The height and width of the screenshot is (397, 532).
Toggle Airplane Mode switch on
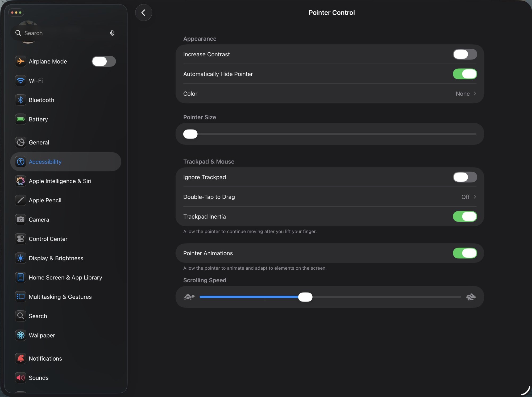tap(104, 61)
